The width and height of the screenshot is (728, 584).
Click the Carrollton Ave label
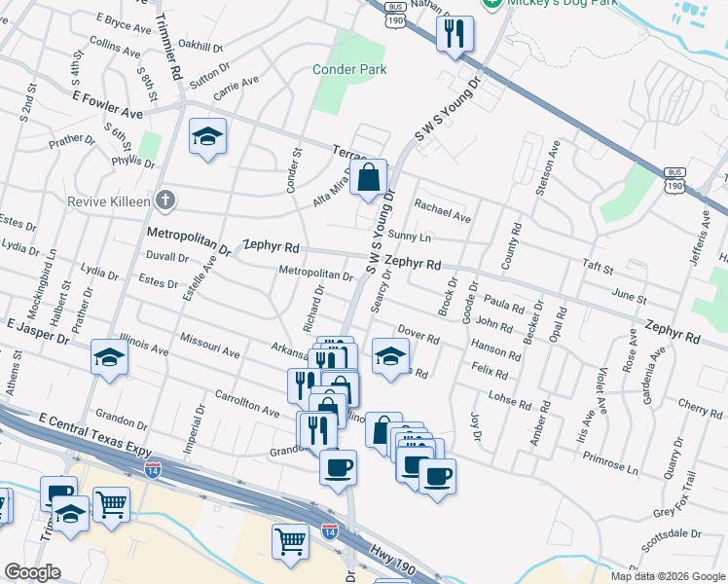[x=247, y=403]
